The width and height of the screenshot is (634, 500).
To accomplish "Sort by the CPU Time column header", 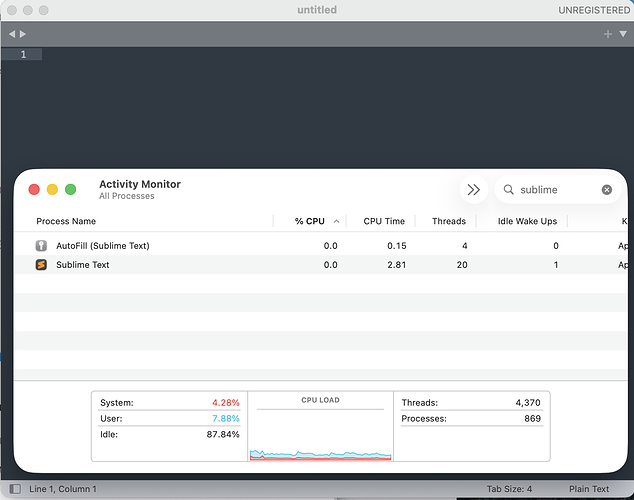I will 384,221.
